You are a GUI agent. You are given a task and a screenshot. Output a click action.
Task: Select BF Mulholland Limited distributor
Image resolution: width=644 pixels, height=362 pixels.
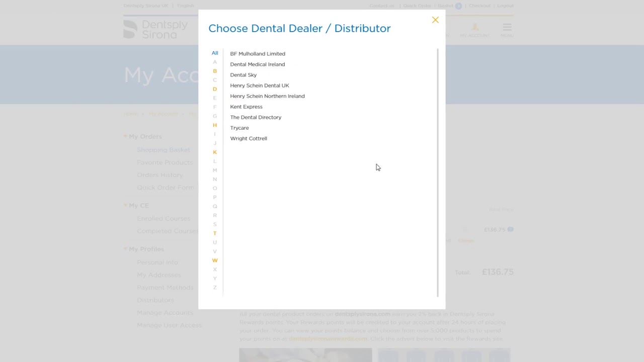coord(258,54)
